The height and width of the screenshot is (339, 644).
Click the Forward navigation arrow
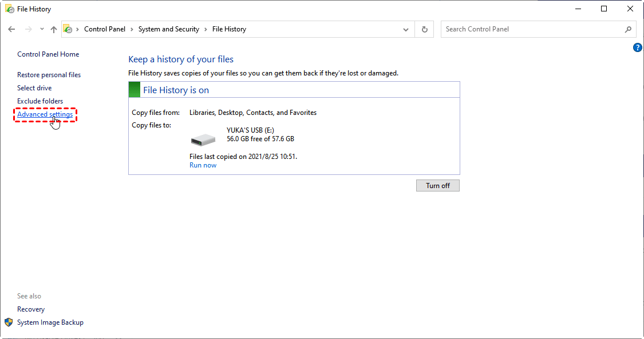coord(27,29)
